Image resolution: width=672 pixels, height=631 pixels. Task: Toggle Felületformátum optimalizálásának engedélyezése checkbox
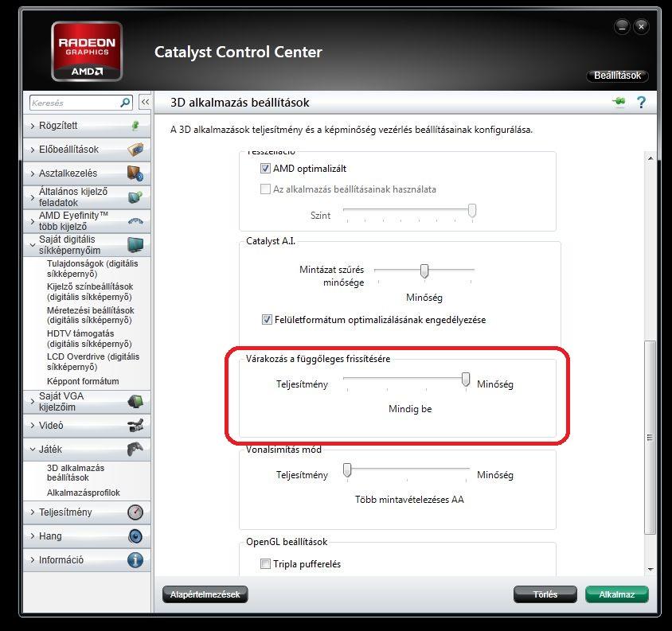tap(267, 320)
